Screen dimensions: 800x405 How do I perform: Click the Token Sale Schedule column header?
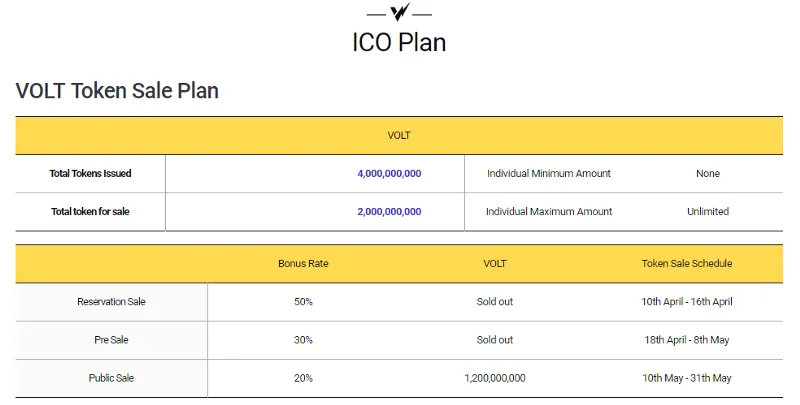click(687, 264)
